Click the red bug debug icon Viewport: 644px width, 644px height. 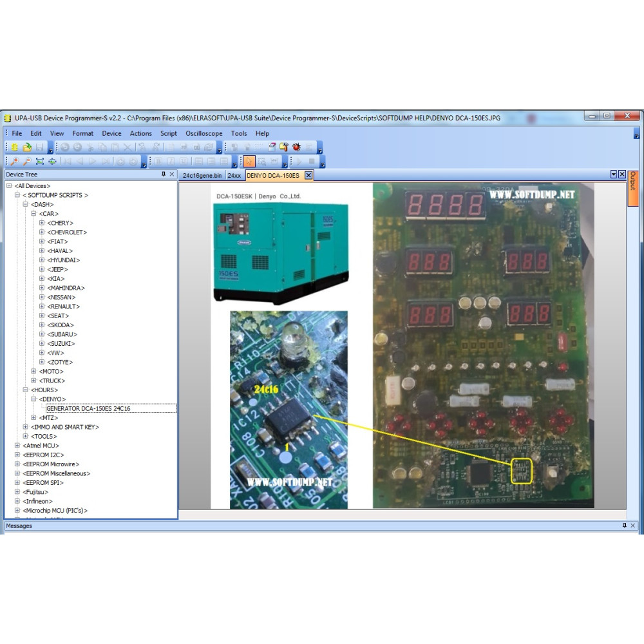(296, 147)
